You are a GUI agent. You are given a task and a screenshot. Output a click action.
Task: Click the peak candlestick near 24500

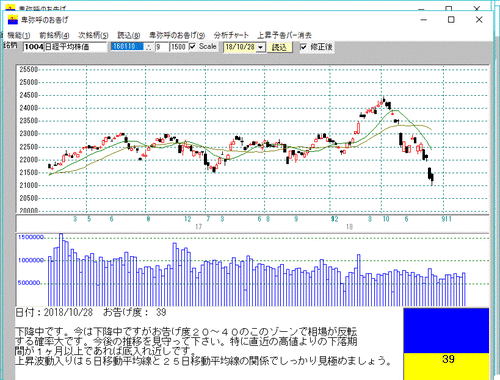click(384, 99)
